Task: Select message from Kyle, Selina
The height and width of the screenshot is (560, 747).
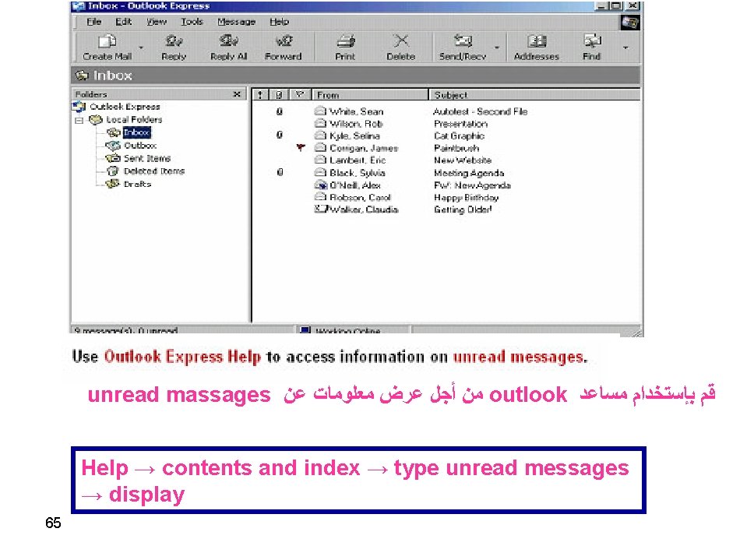Action: click(x=354, y=136)
